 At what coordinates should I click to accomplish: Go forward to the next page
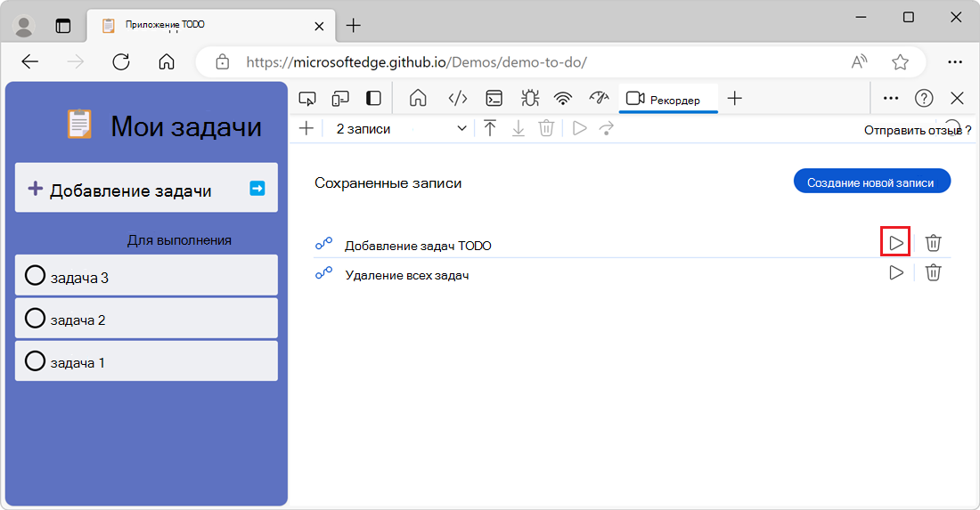pyautogui.click(x=76, y=61)
